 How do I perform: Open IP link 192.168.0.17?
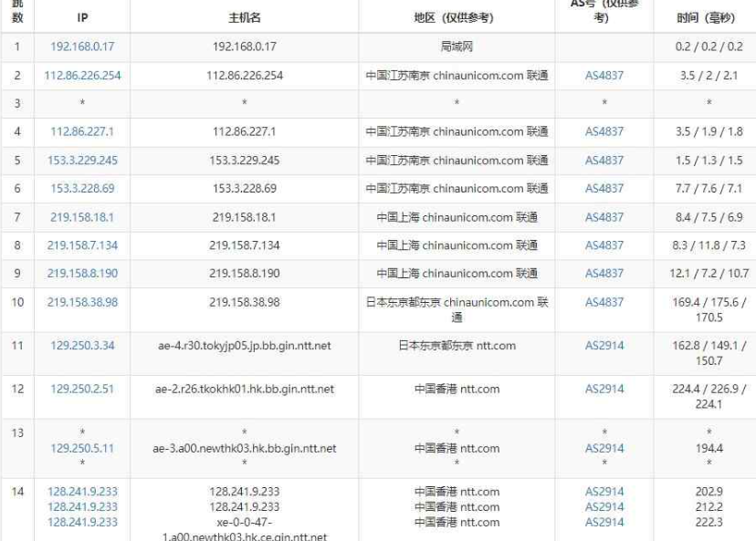tap(82, 47)
